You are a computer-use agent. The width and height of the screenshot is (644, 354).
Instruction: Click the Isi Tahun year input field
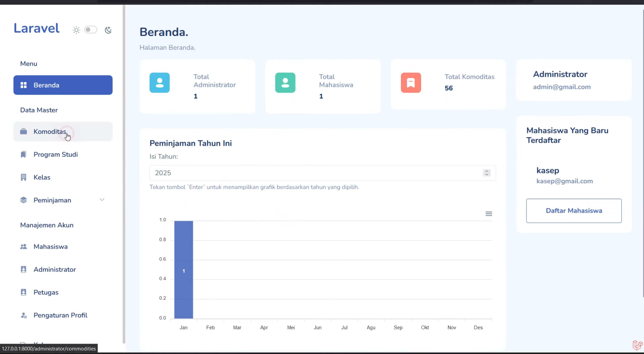(x=323, y=173)
